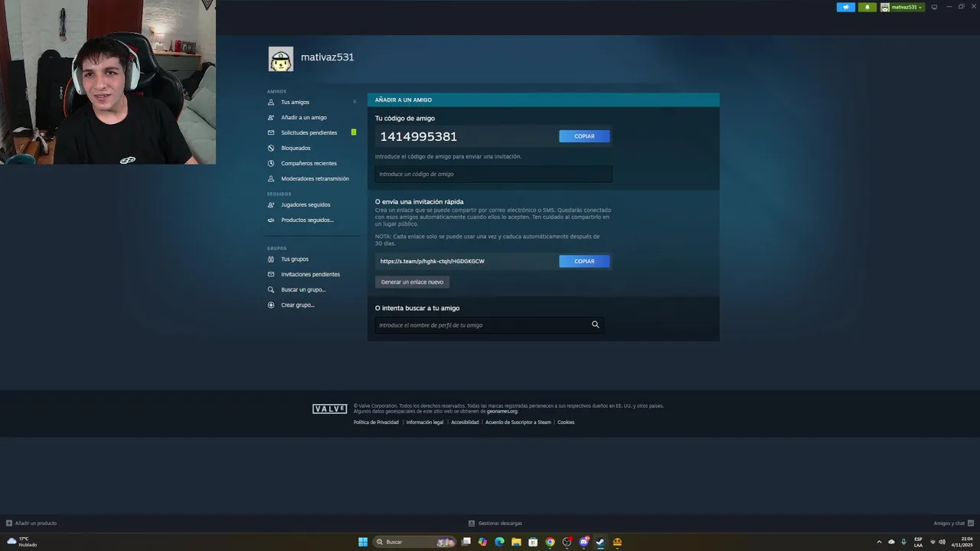Screen dimensions: 980x551
Task: Open Discord from taskbar
Action: 583,542
